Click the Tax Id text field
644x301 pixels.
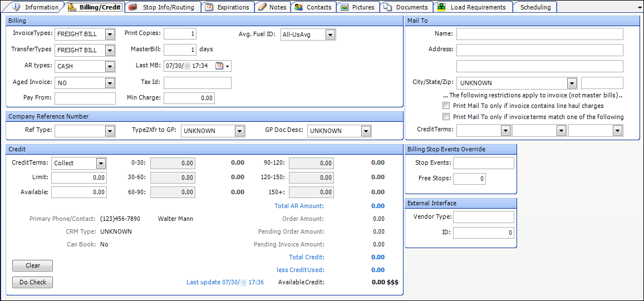click(197, 83)
